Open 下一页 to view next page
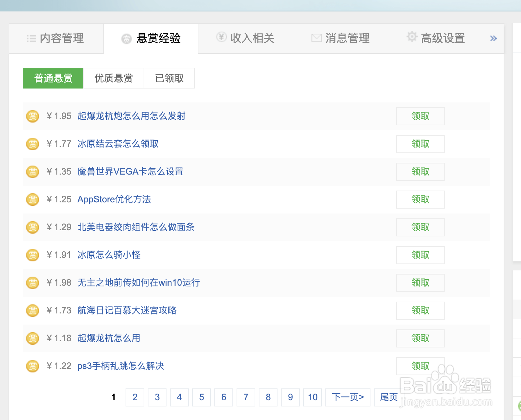Viewport: 521px width, 420px height. pyautogui.click(x=348, y=397)
